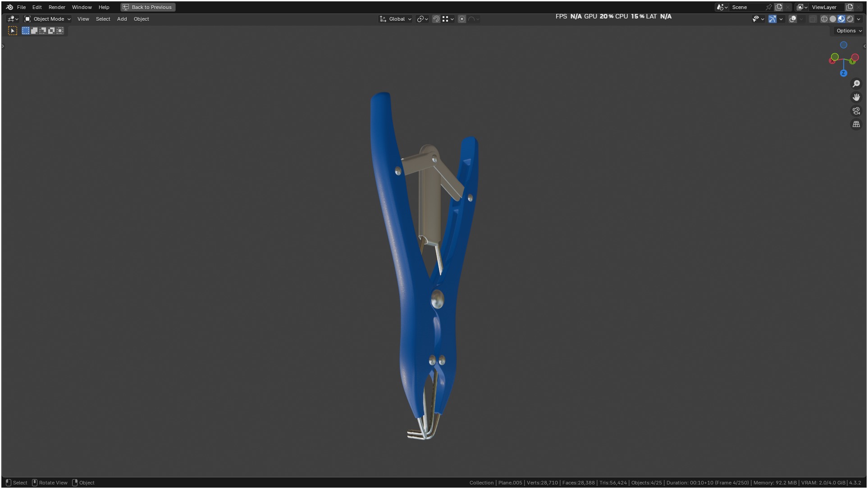Click the GPU 20% statistic readout

click(x=598, y=16)
